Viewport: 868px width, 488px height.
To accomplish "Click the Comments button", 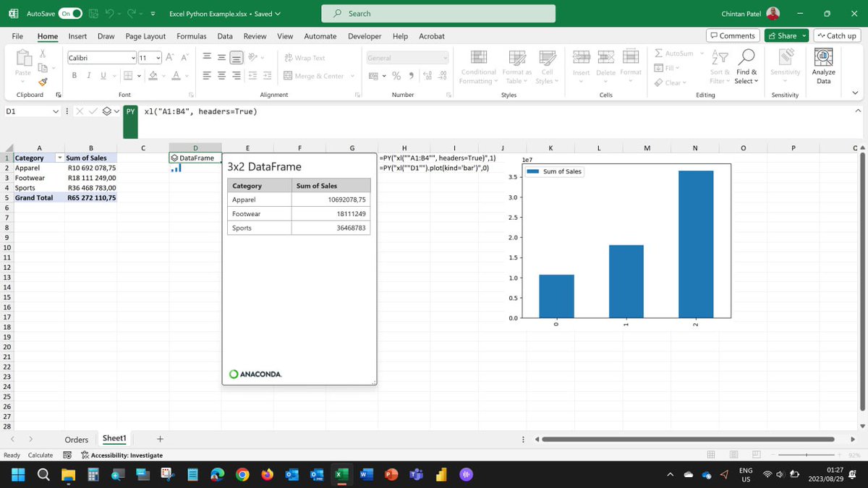I will [732, 35].
